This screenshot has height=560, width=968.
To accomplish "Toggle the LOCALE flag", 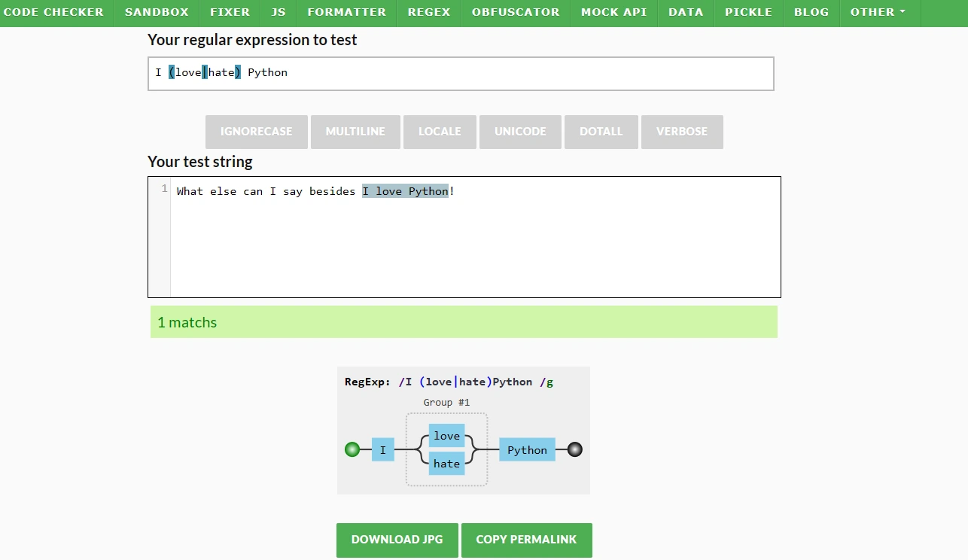I will tap(440, 132).
